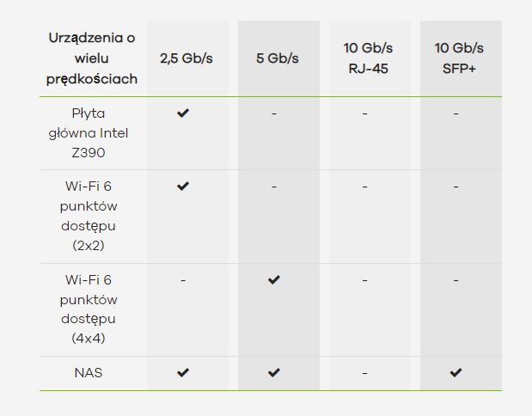Select the 10 Gb/s SFP+ column header
532x416 pixels.
459,58
